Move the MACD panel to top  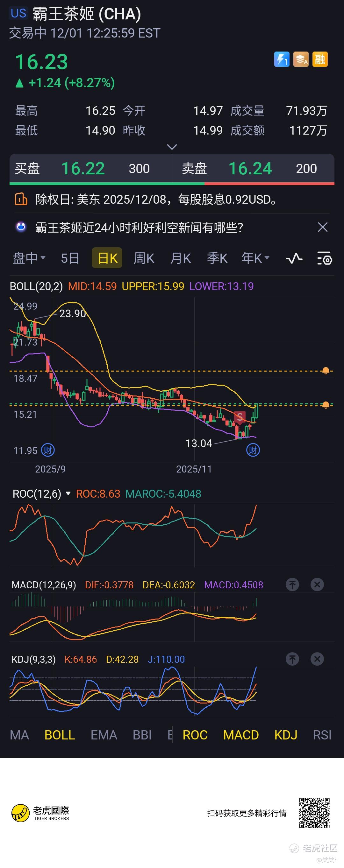(292, 584)
